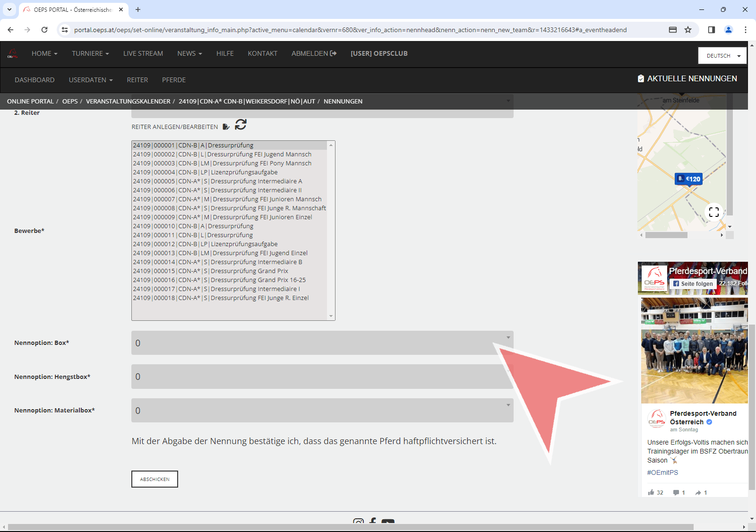Image resolution: width=756 pixels, height=532 pixels.
Task: Click the fullscreen icon on the map
Action: [x=713, y=212]
